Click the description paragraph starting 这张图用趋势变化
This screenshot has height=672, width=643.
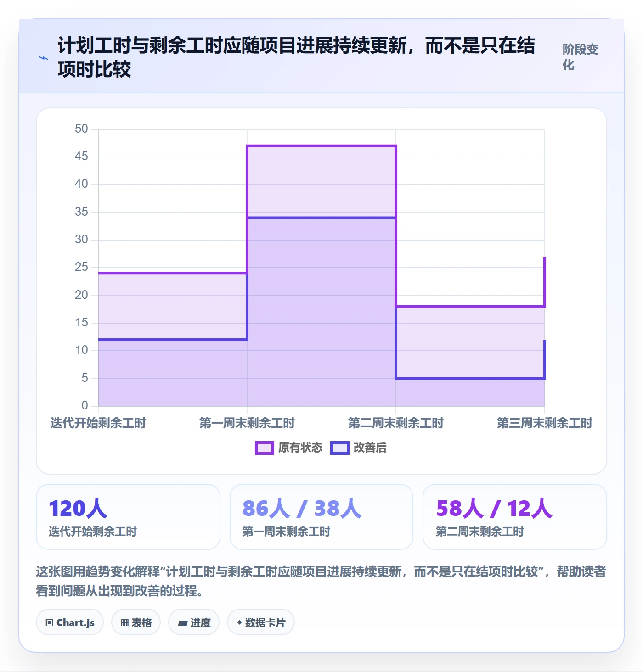coord(321,581)
